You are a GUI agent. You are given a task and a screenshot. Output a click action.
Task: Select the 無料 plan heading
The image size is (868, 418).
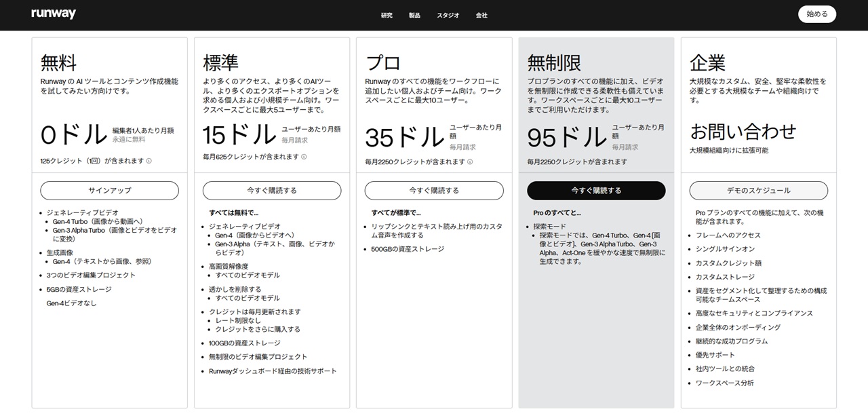(x=58, y=63)
